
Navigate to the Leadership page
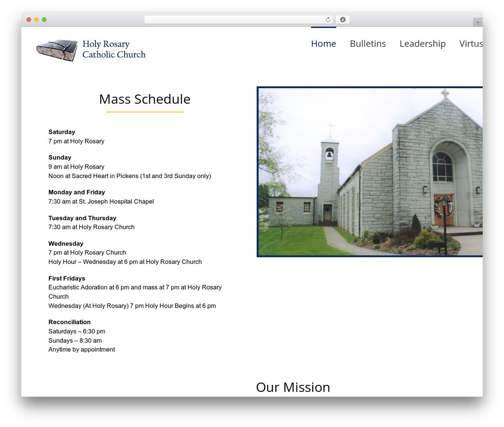pyautogui.click(x=422, y=44)
